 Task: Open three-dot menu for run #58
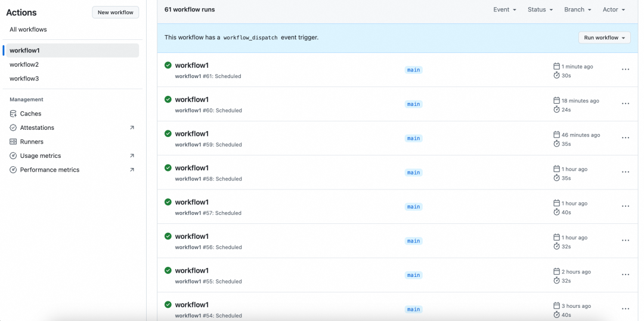[x=625, y=172]
